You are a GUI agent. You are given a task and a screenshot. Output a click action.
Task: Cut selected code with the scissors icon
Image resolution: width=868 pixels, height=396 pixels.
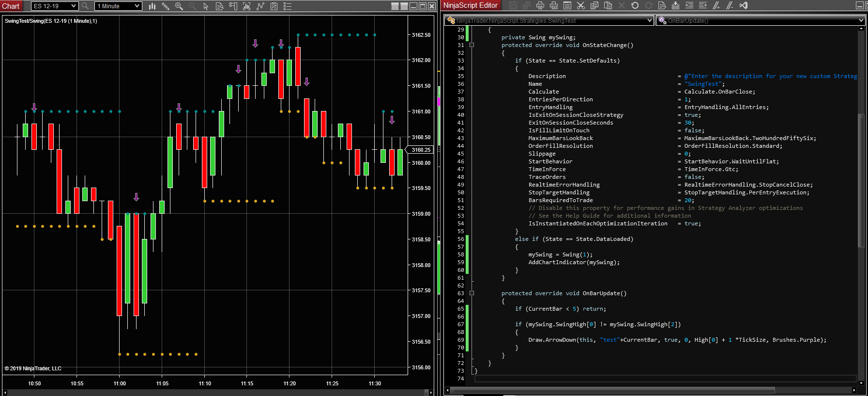point(581,5)
